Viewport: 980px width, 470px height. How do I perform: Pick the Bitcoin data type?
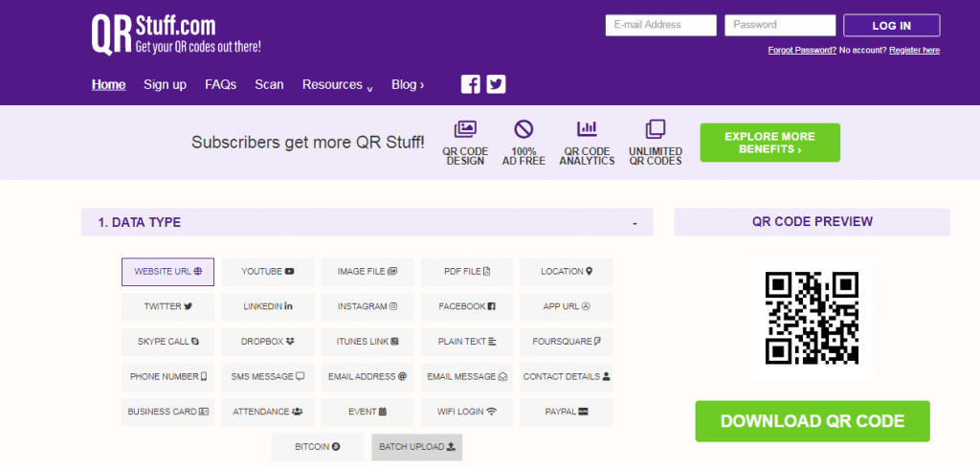[318, 447]
